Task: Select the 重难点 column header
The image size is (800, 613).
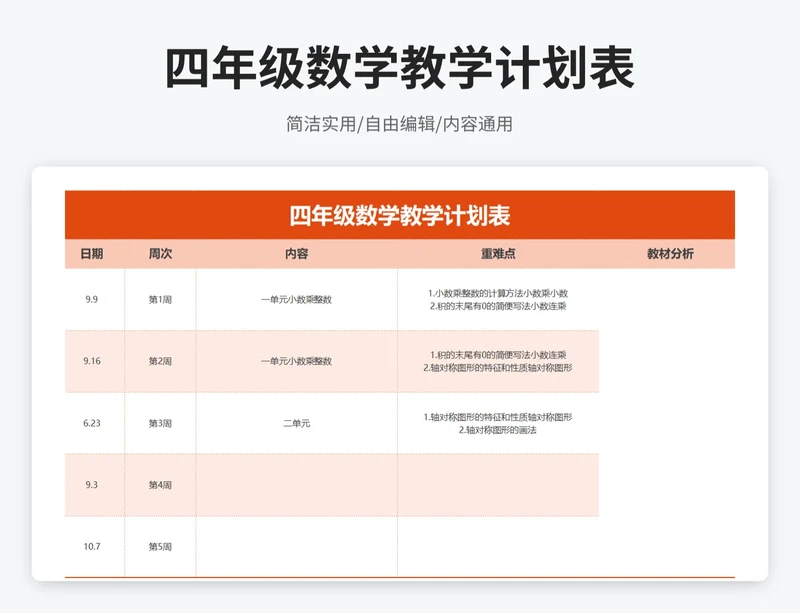Action: tap(498, 254)
